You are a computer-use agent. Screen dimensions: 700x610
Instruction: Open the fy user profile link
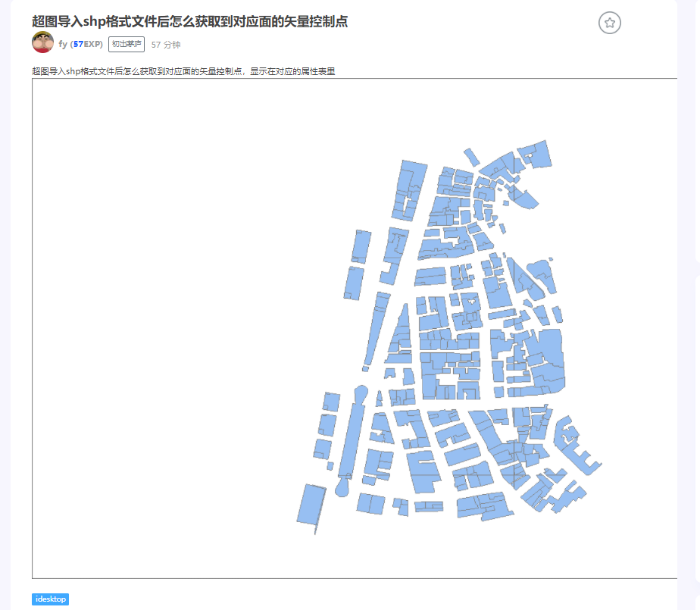[63, 44]
